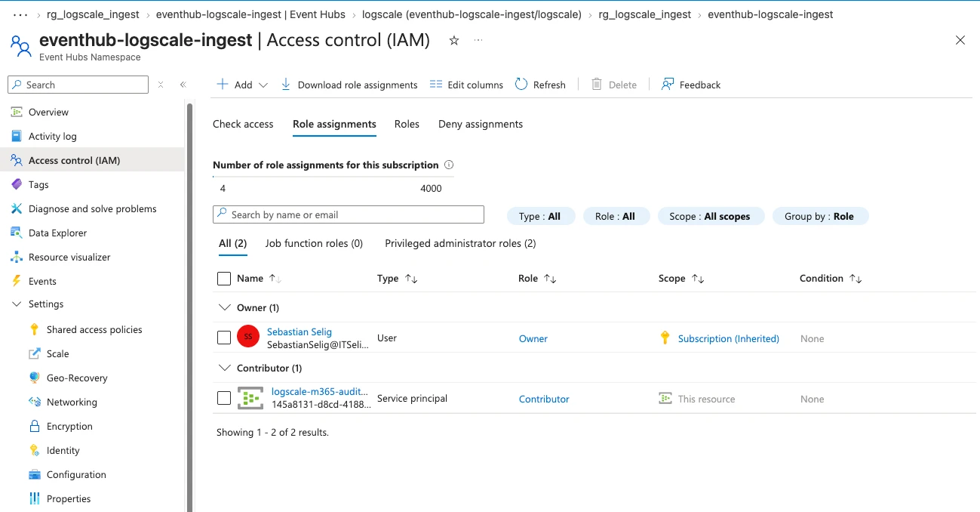The height and width of the screenshot is (512, 980).
Task: Open Configuration settings
Action: click(76, 474)
